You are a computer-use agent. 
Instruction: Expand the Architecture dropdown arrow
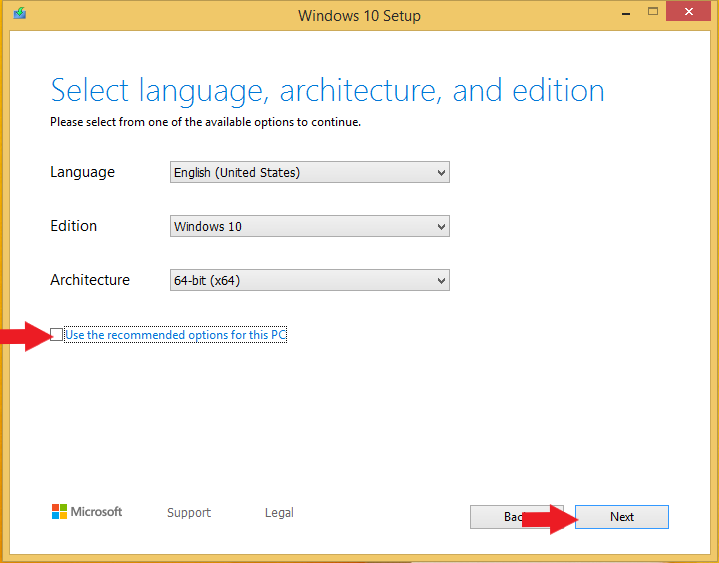click(441, 281)
